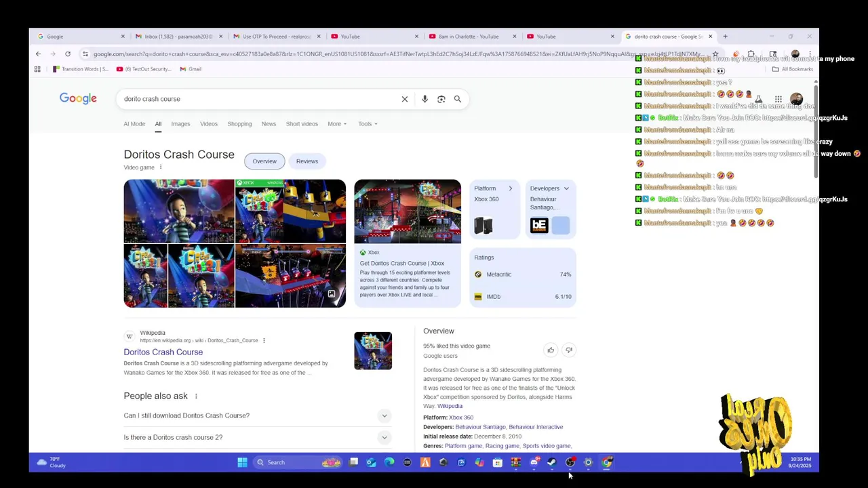Expand the More search filters dropdown

(337, 124)
